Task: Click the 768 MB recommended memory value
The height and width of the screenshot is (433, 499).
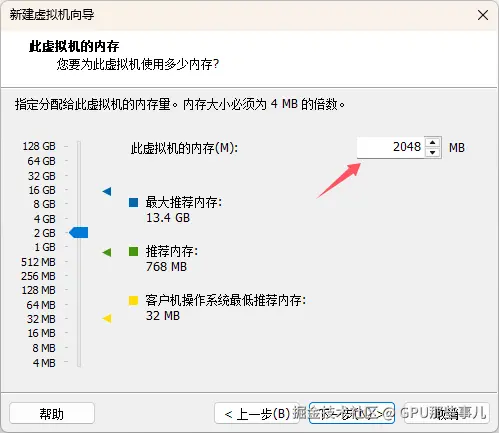Action: coord(166,267)
